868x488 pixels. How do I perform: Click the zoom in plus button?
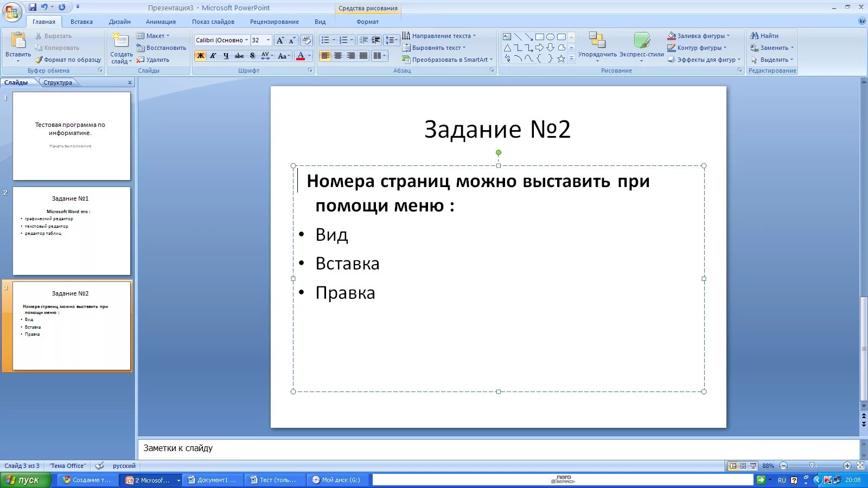(847, 466)
